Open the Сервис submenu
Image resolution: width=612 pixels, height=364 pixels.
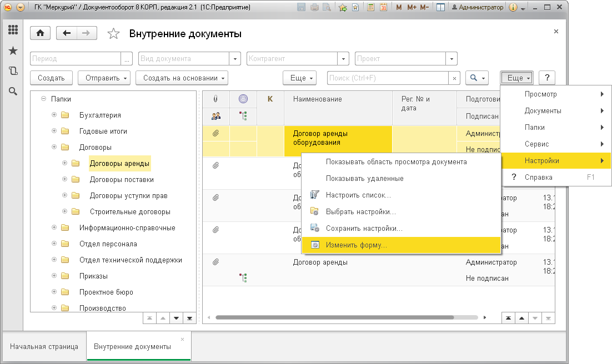point(556,144)
